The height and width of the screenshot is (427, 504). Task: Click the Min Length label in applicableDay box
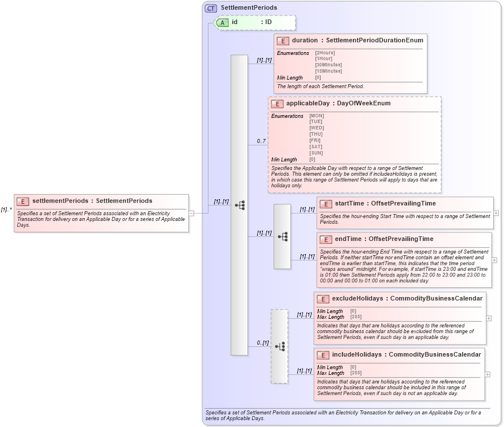[284, 160]
